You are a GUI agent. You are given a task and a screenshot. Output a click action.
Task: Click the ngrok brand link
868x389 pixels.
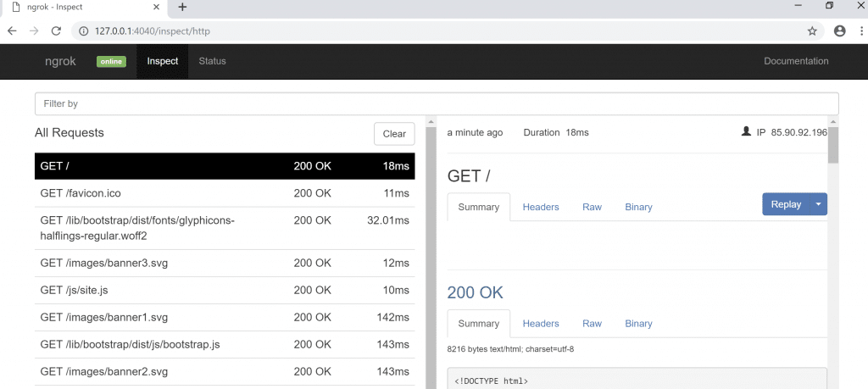(x=60, y=61)
